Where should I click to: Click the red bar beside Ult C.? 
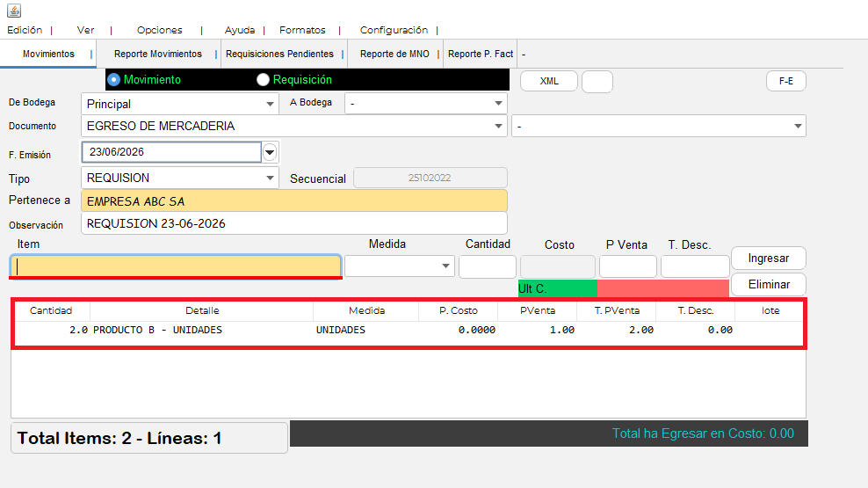point(663,288)
